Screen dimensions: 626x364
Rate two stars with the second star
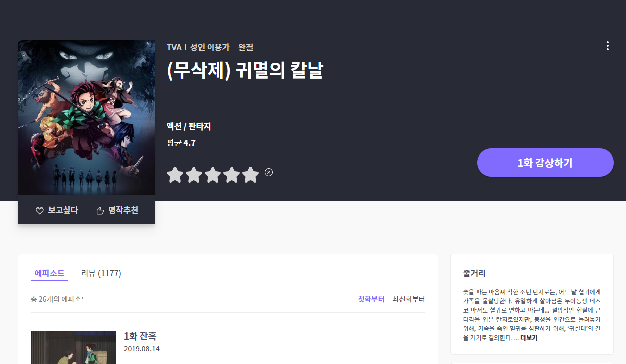tap(194, 175)
